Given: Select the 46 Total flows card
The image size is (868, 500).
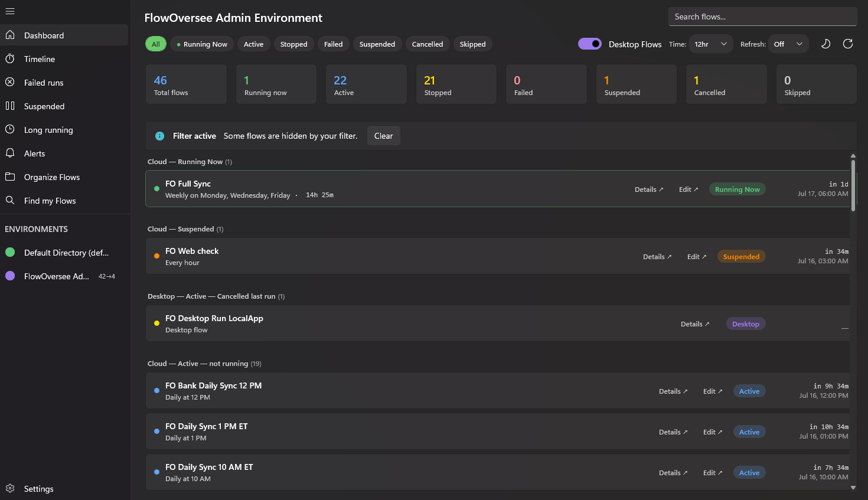Looking at the screenshot, I should pos(187,84).
